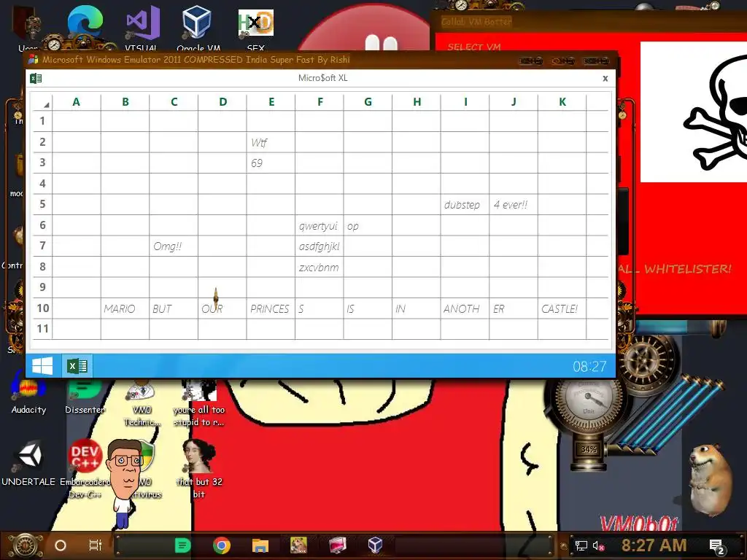This screenshot has height=560, width=747.
Task: Click the muted volume icon in tray
Action: point(598,545)
